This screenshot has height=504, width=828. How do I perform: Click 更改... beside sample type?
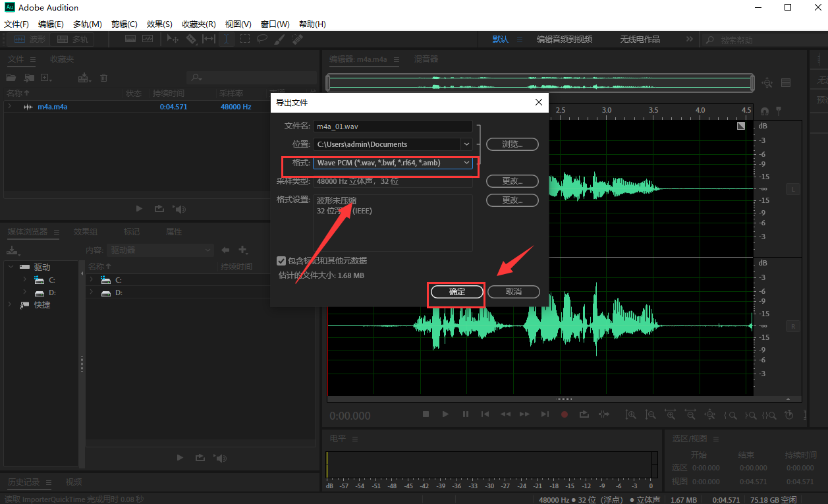tap(512, 181)
